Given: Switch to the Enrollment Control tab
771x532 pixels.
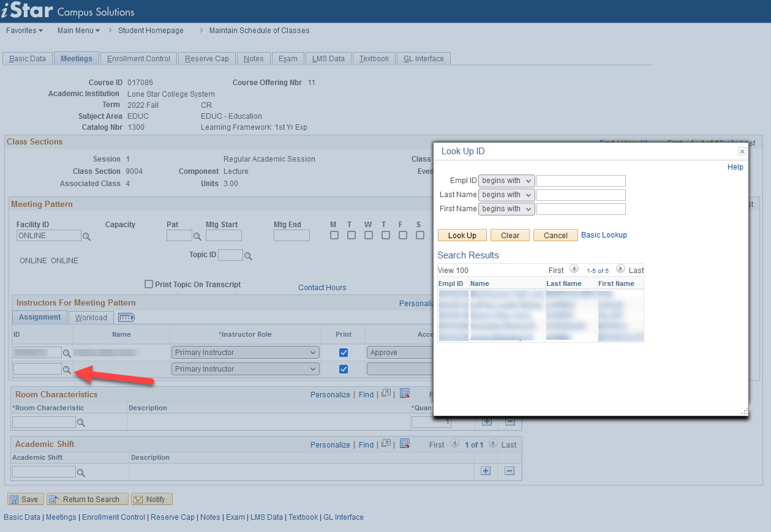Looking at the screenshot, I should (x=138, y=59).
